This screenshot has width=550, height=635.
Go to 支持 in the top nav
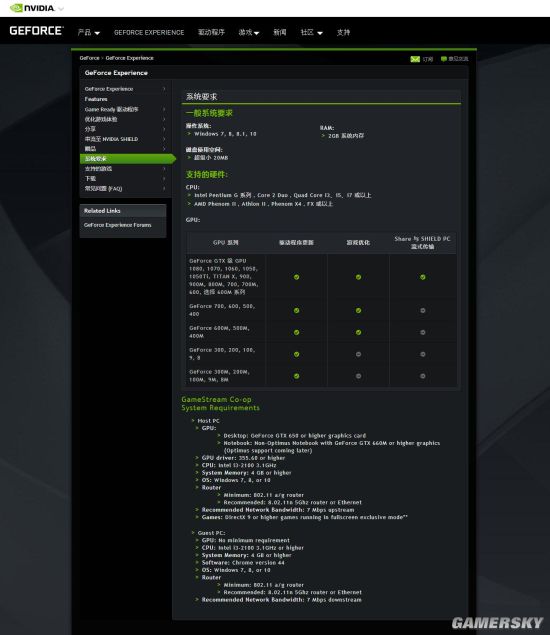[343, 32]
